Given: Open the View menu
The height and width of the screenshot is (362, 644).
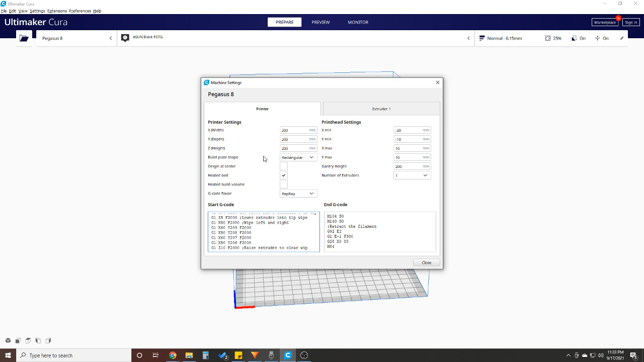Looking at the screenshot, I should coord(23,11).
